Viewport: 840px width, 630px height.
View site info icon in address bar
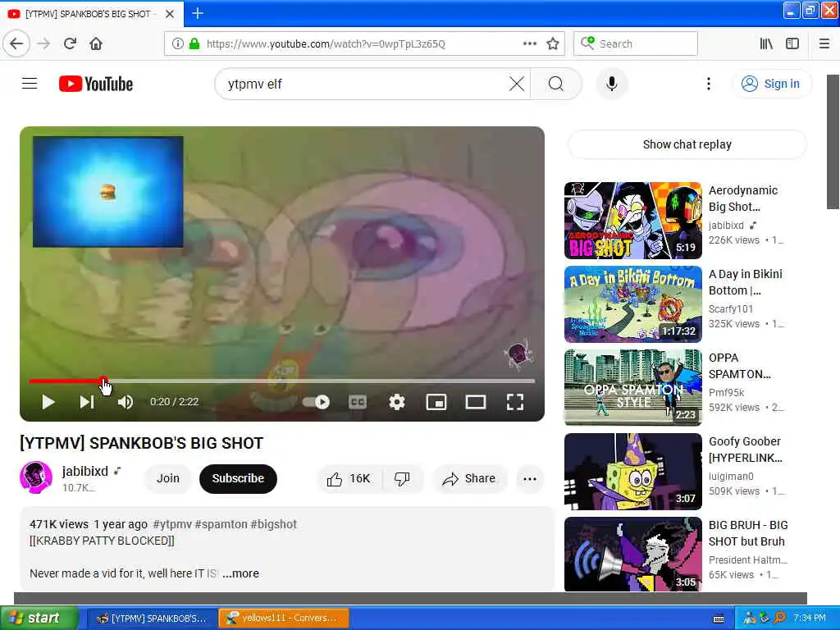click(x=177, y=43)
